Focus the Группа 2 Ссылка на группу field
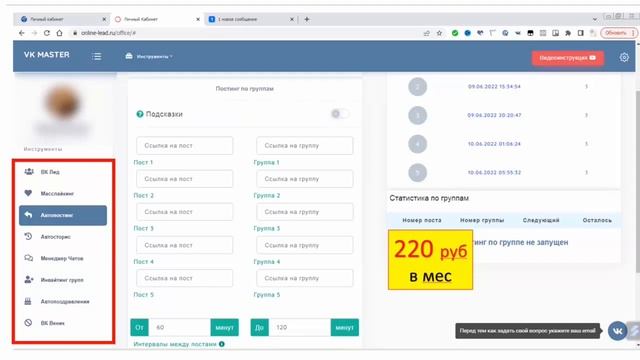The height and width of the screenshot is (360, 640). tap(304, 179)
